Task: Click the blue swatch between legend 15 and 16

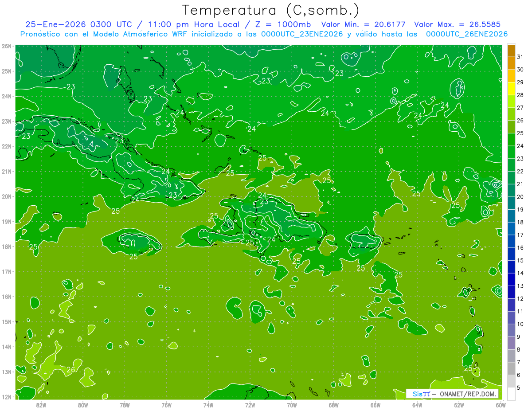Action: click(511, 254)
